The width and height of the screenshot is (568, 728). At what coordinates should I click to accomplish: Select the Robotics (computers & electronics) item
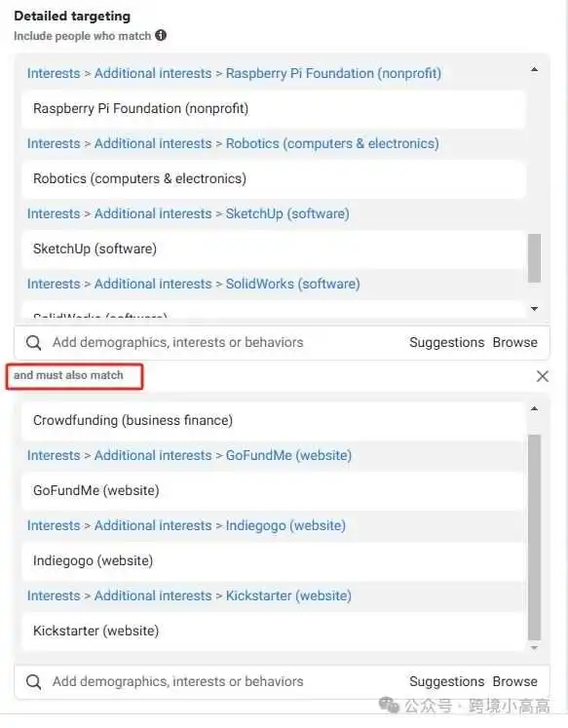[274, 178]
